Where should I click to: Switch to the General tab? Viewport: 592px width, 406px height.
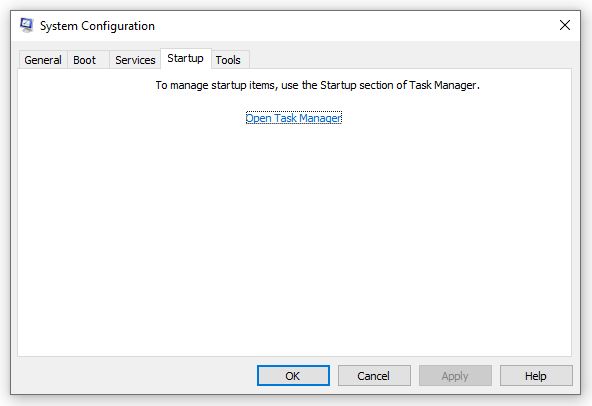coord(43,60)
